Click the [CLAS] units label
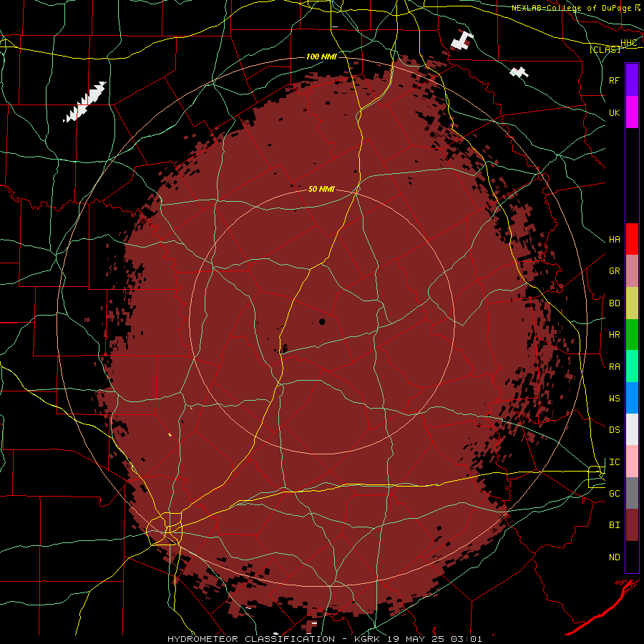The width and height of the screenshot is (644, 644). pyautogui.click(x=605, y=50)
